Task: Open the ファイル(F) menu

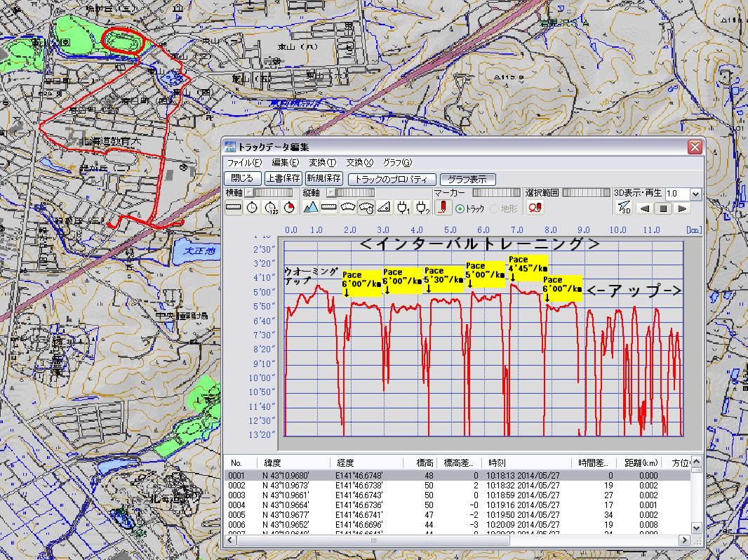Action: [244, 163]
